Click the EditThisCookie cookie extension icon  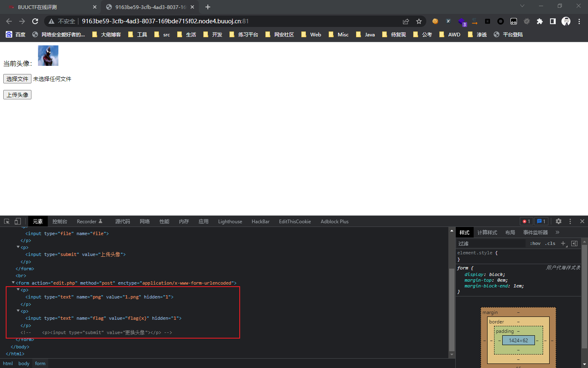point(435,21)
